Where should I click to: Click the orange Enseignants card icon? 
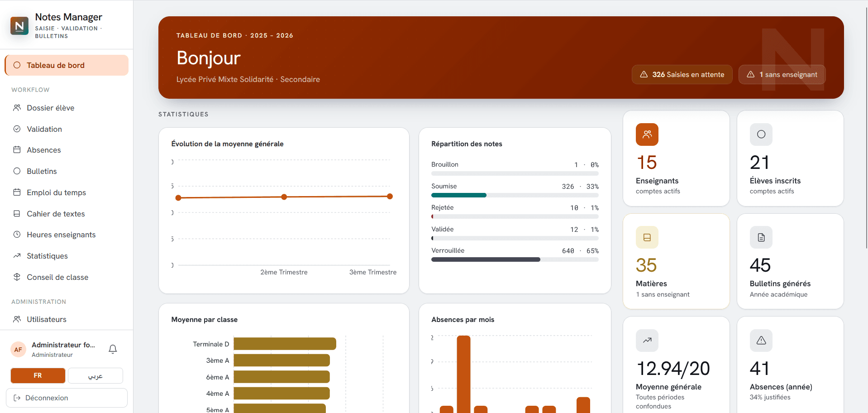click(x=647, y=134)
